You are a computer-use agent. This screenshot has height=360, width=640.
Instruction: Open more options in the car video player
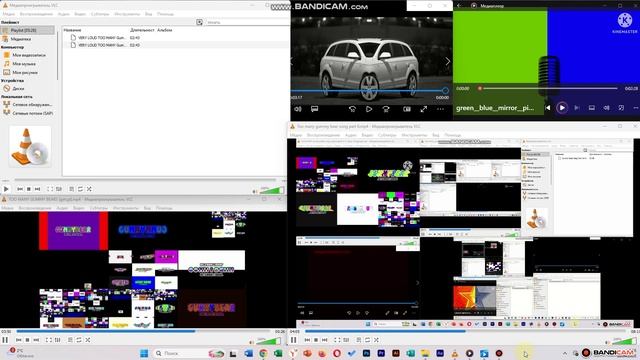(440, 109)
